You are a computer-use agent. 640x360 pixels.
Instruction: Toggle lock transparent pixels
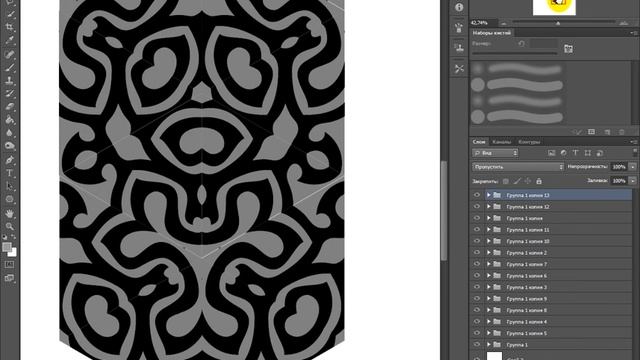(506, 181)
